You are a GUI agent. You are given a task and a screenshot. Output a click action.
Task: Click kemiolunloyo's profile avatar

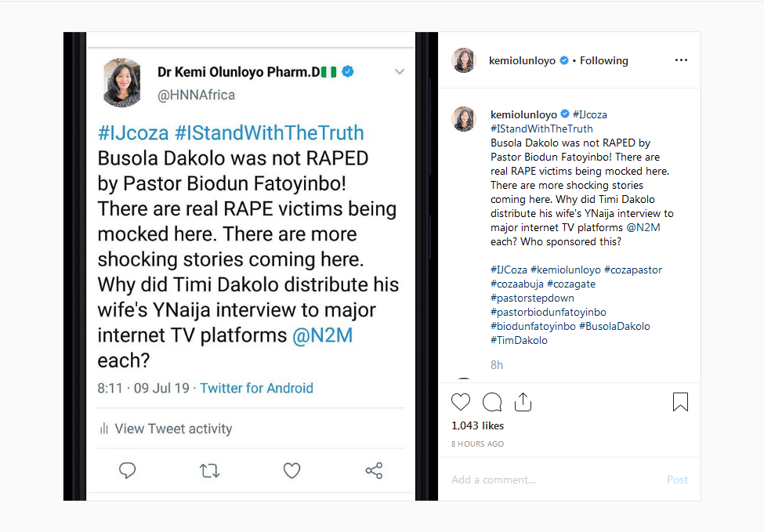click(x=463, y=60)
